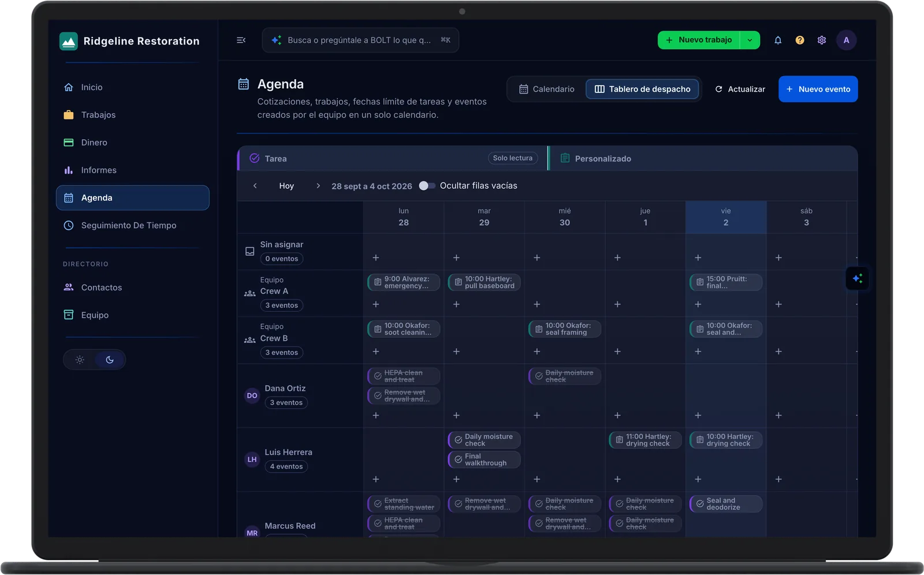Viewport: 924px width, 575px height.
Task: Open Equipo in the directory
Action: (x=132, y=315)
